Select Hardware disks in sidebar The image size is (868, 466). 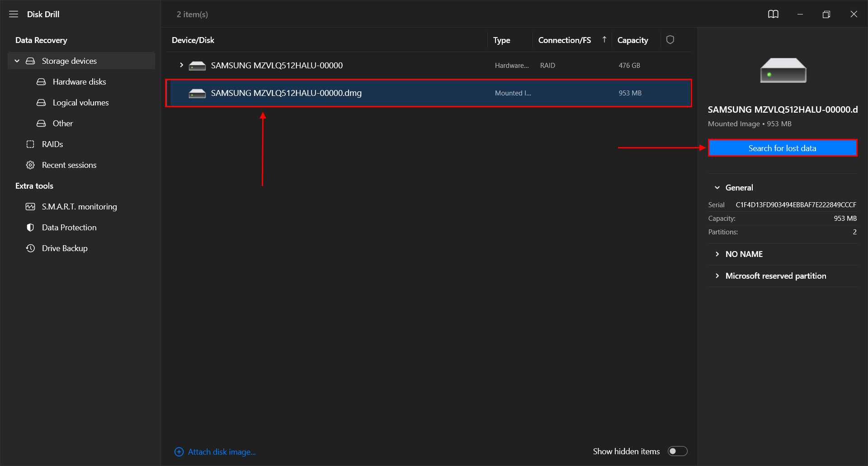pos(79,82)
